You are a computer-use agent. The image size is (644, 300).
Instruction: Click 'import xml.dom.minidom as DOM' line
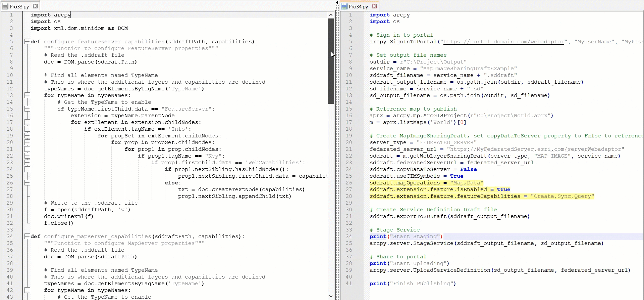79,28
